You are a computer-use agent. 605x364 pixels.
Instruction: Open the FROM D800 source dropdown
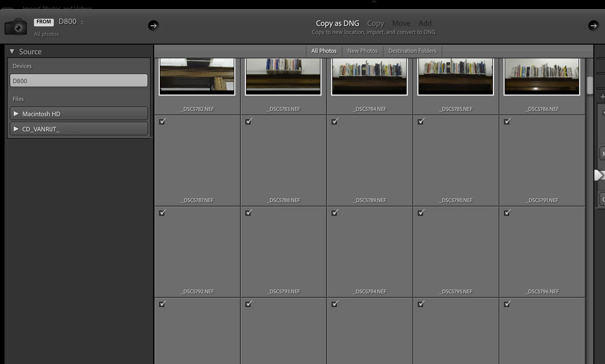coord(71,22)
